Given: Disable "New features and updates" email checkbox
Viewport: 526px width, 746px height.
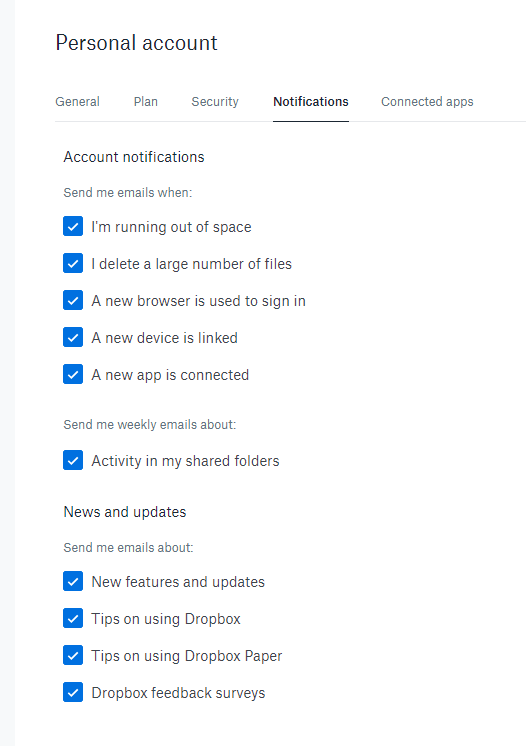Looking at the screenshot, I should [73, 581].
